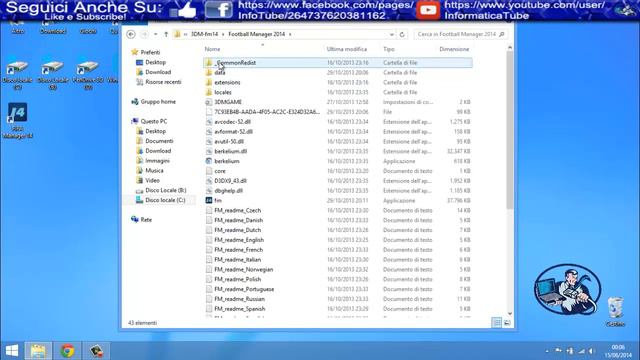This screenshot has width=640, height=360.
Task: Switch to large icons view layout
Action: (x=507, y=323)
